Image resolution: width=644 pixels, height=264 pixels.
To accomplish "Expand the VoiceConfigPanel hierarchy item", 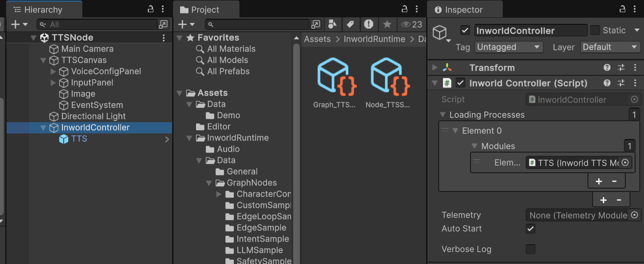I will pos(53,72).
